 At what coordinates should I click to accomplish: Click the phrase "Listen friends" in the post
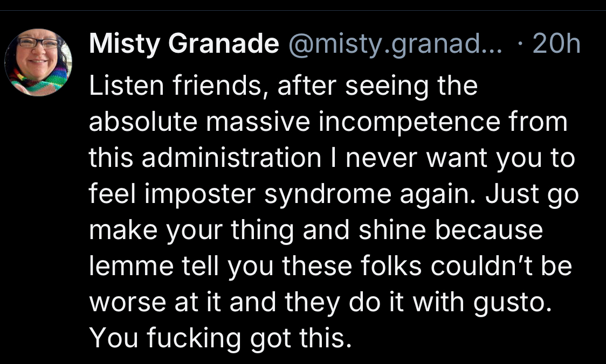(178, 86)
